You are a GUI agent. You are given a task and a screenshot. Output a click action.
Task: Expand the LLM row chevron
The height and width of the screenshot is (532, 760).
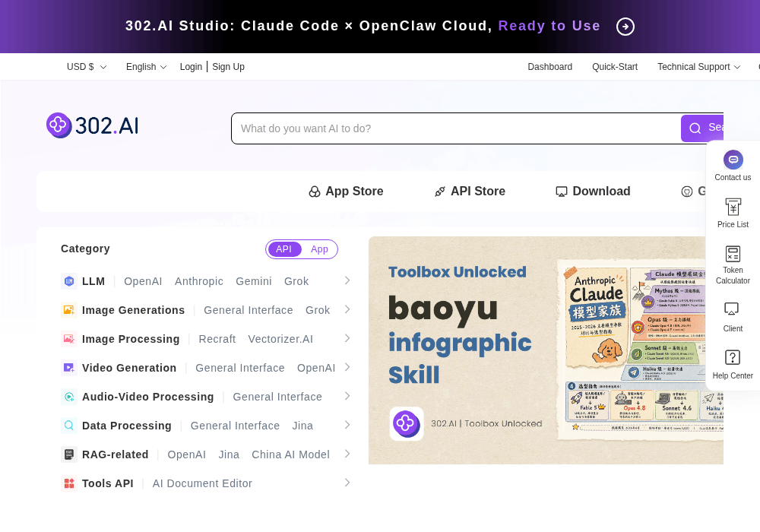click(x=347, y=280)
